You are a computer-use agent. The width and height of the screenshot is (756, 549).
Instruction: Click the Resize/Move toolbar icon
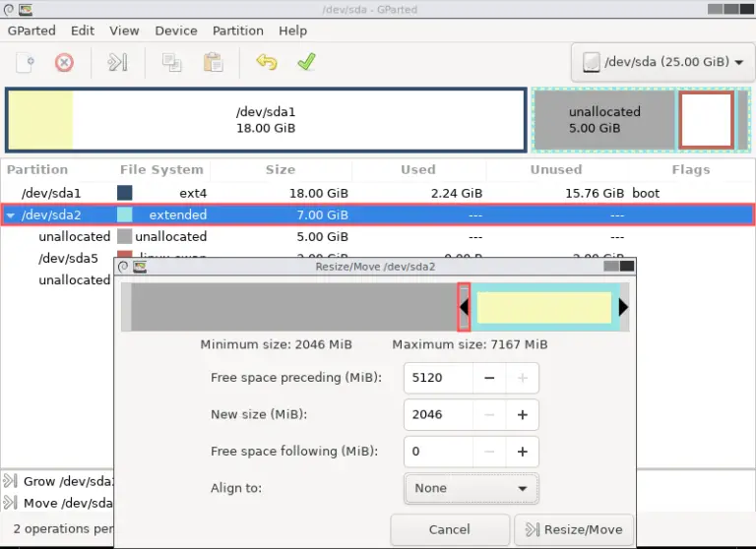[x=118, y=62]
